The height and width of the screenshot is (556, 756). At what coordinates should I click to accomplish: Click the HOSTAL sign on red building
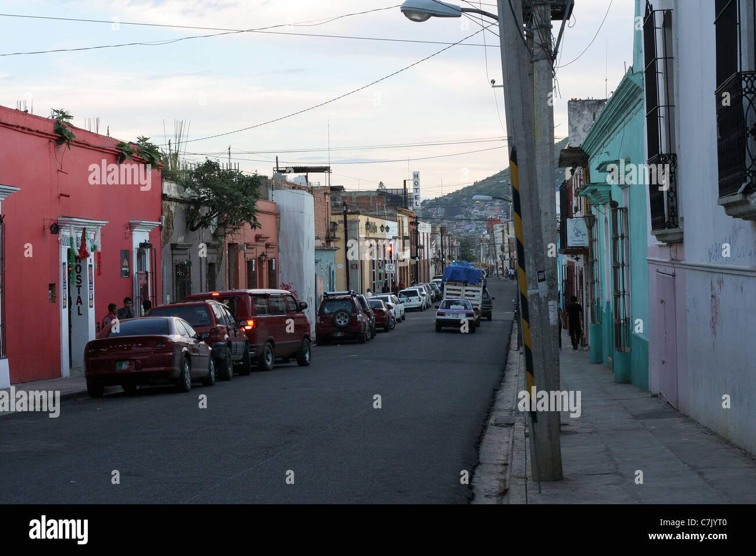point(78,287)
